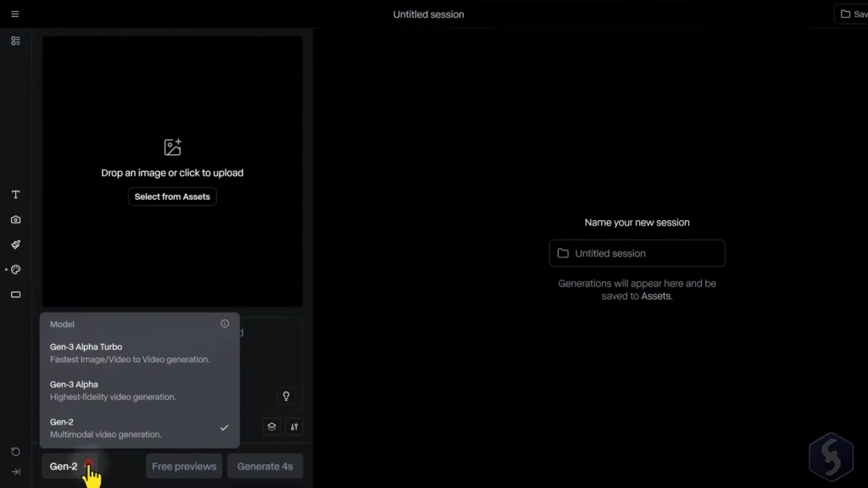Open the hamburger main menu
868x488 pixels.
coord(15,14)
